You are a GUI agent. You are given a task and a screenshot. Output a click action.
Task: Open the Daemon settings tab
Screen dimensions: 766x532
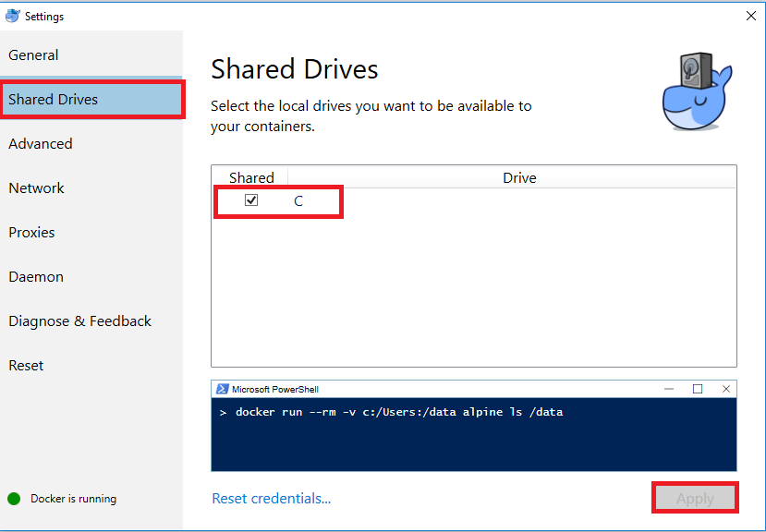pos(36,277)
